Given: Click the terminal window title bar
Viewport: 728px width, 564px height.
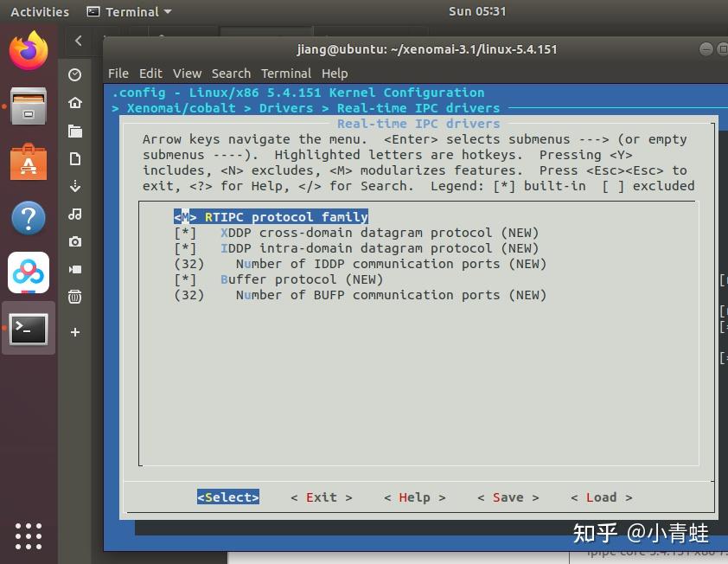Looking at the screenshot, I should [x=426, y=49].
